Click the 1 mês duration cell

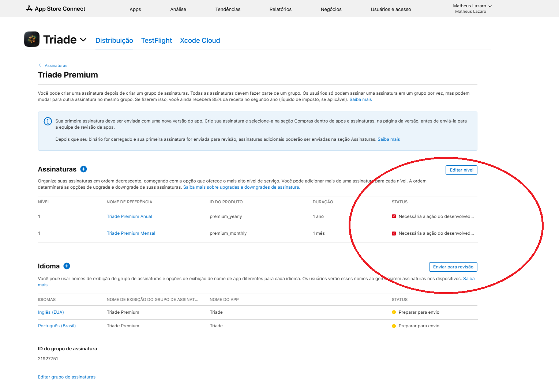pos(319,233)
